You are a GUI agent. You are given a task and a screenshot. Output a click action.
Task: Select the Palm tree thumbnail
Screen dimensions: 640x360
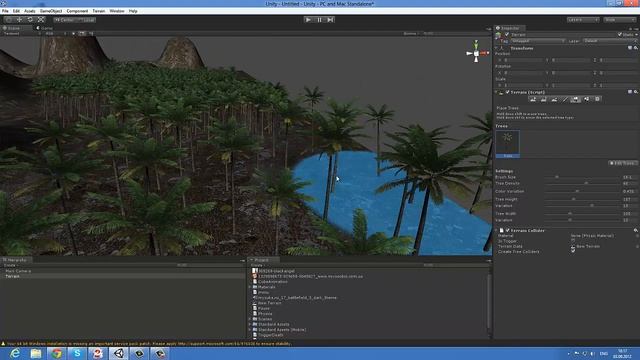(507, 144)
